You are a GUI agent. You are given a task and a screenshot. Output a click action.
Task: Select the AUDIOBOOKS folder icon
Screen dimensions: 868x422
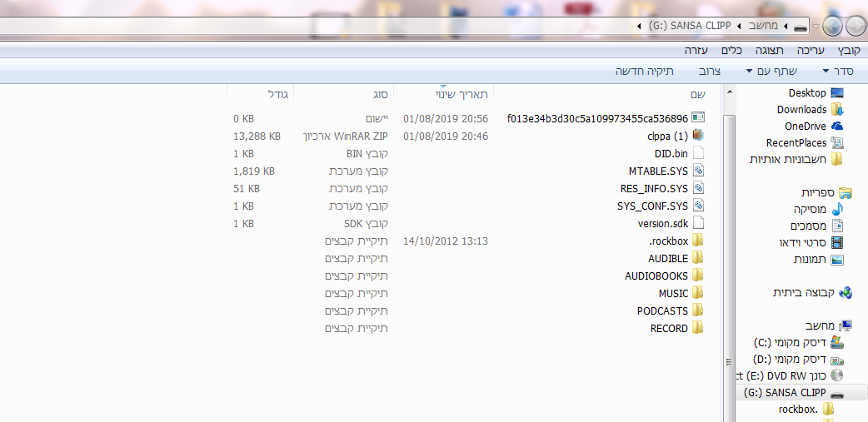[698, 276]
